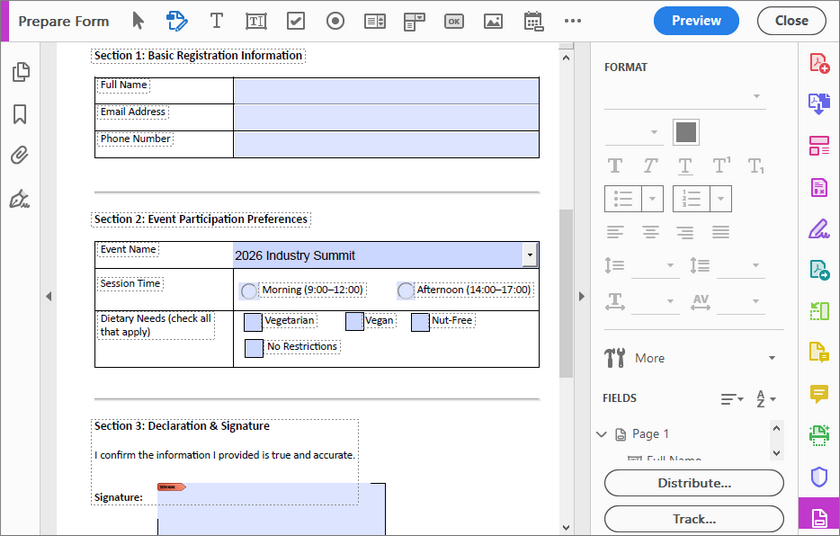Open the Attachments paperclip panel
840x536 pixels.
20,156
